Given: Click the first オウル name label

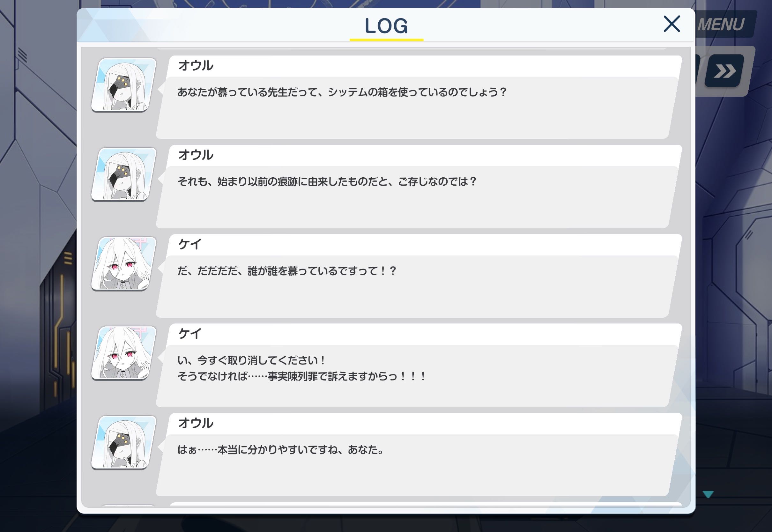Looking at the screenshot, I should coord(196,66).
